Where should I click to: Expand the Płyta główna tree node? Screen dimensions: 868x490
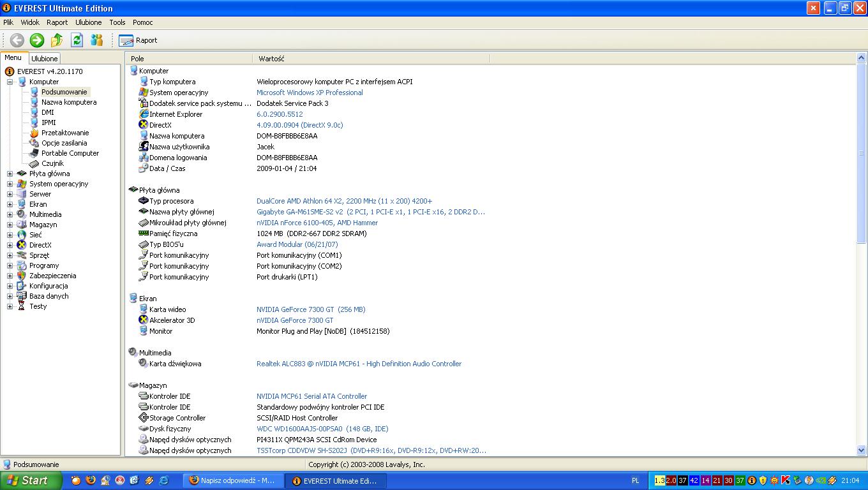coord(10,174)
